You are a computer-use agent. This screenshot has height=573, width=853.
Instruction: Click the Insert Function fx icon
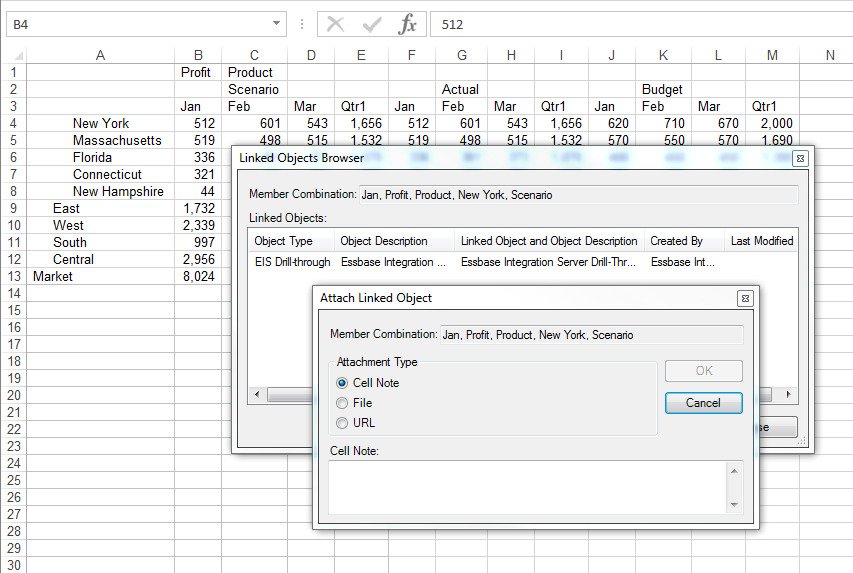pos(407,24)
